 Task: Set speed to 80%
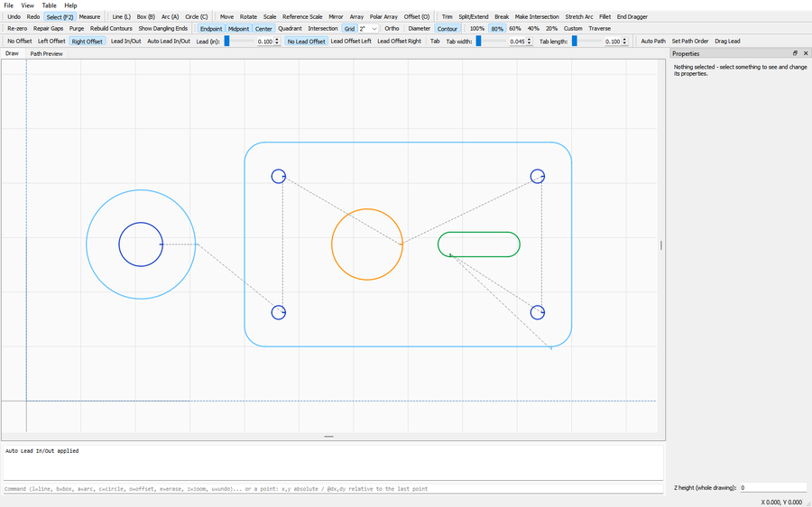pyautogui.click(x=496, y=29)
